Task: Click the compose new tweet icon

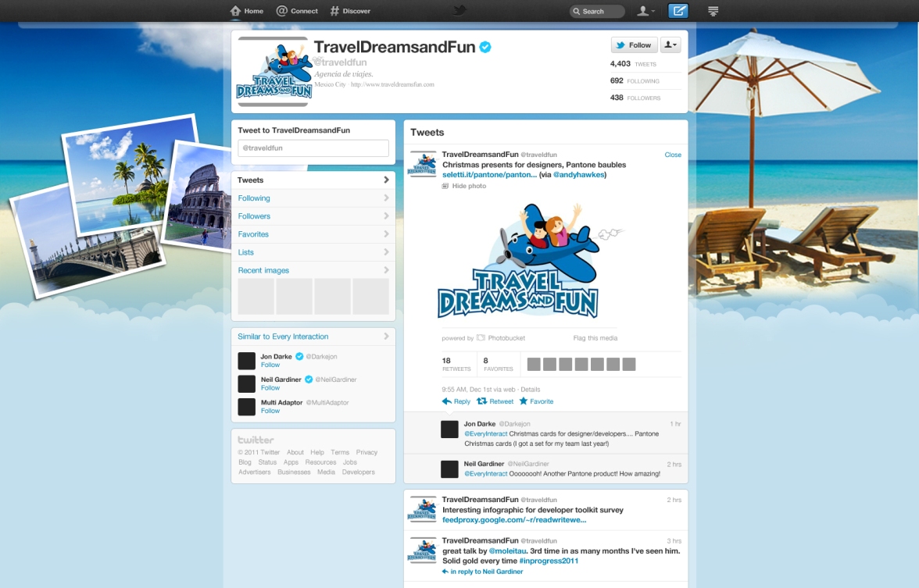Action: 678,11
